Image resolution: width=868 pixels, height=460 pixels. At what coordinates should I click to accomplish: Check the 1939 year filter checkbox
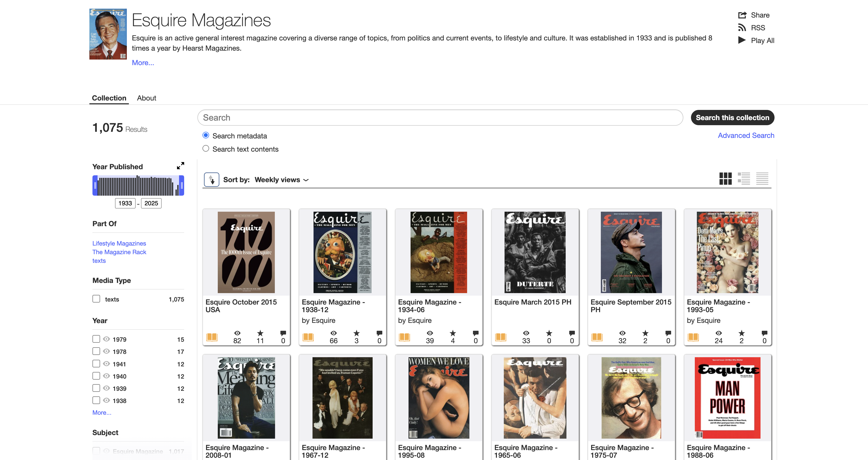(96, 388)
